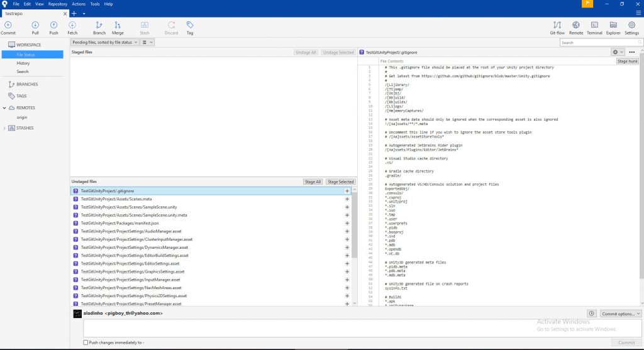
Task: Select BRANCHES in the sidebar
Action: (27, 84)
